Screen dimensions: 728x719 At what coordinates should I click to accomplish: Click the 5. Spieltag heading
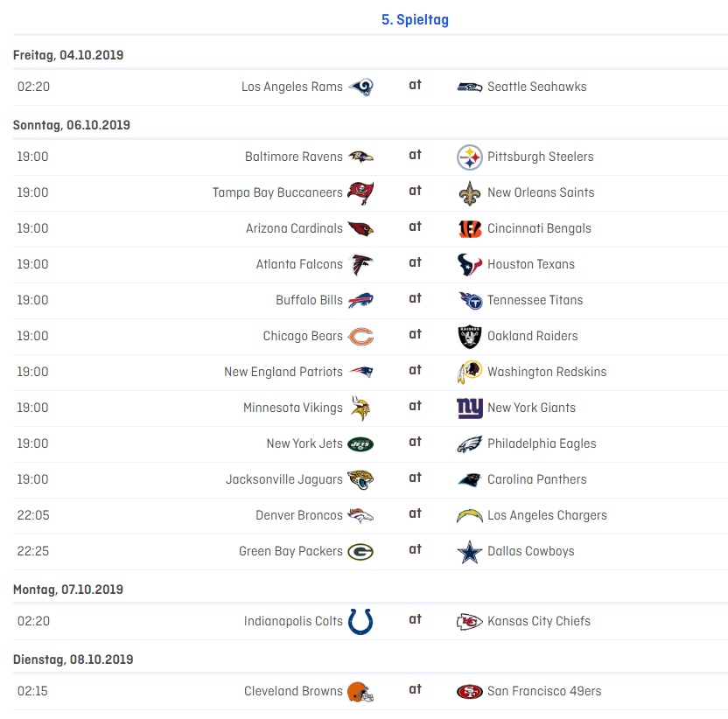[x=415, y=20]
